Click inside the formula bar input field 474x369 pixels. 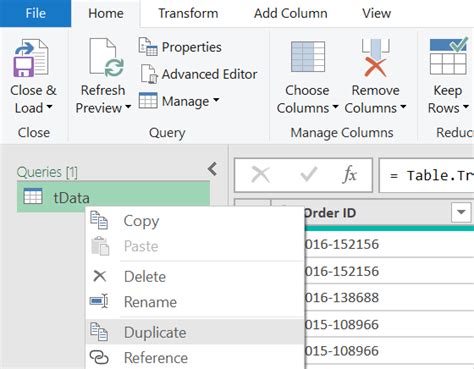[427, 175]
